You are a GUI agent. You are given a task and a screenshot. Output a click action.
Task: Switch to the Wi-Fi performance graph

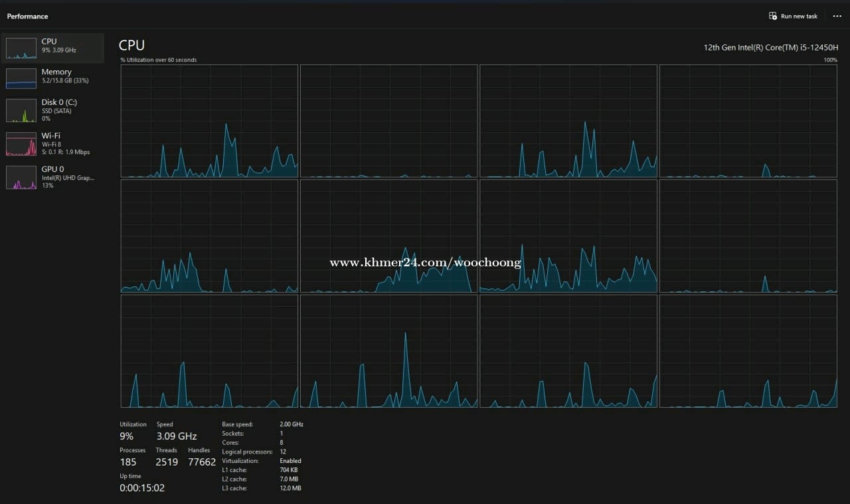coord(53,143)
